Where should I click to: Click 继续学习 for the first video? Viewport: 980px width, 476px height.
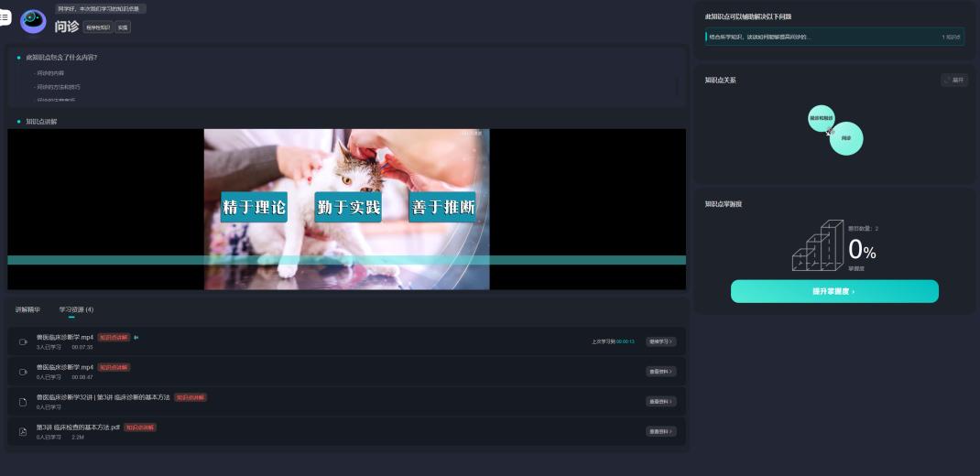[660, 341]
